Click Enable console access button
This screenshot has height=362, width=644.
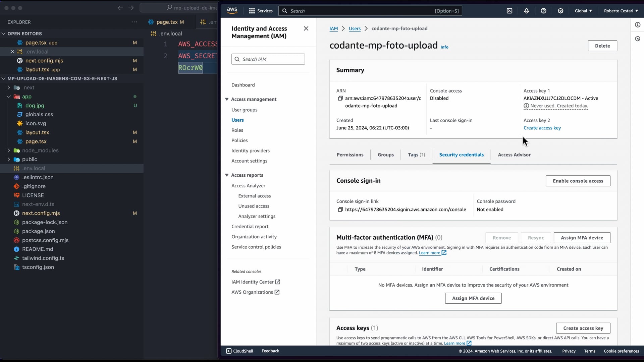(578, 181)
